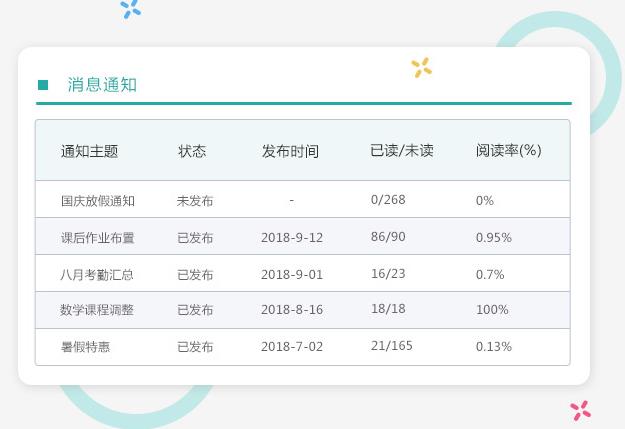The width and height of the screenshot is (625, 429).
Task: Click the 2018-8-16 publish date
Action: point(292,310)
